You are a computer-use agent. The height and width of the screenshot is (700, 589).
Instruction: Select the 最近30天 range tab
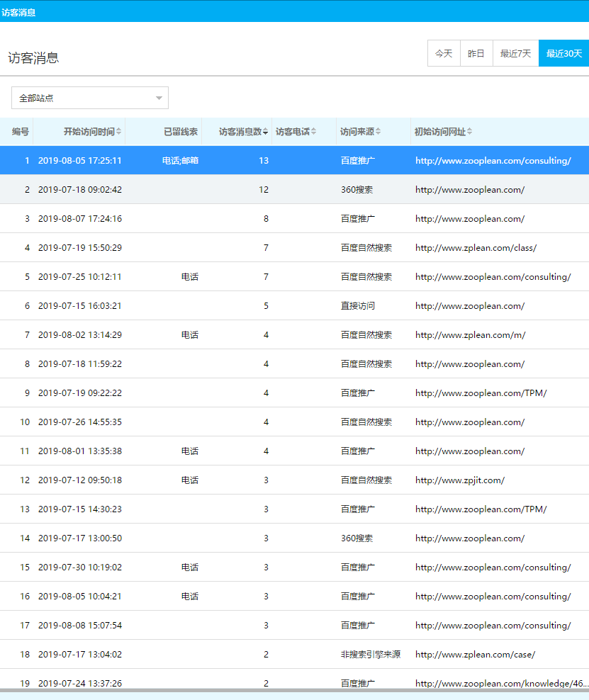[x=563, y=53]
